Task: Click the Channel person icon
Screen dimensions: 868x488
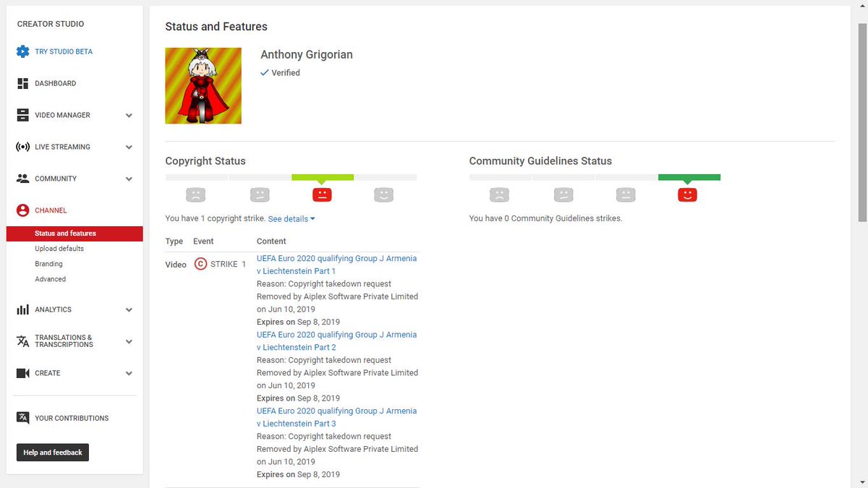Action: (22, 210)
